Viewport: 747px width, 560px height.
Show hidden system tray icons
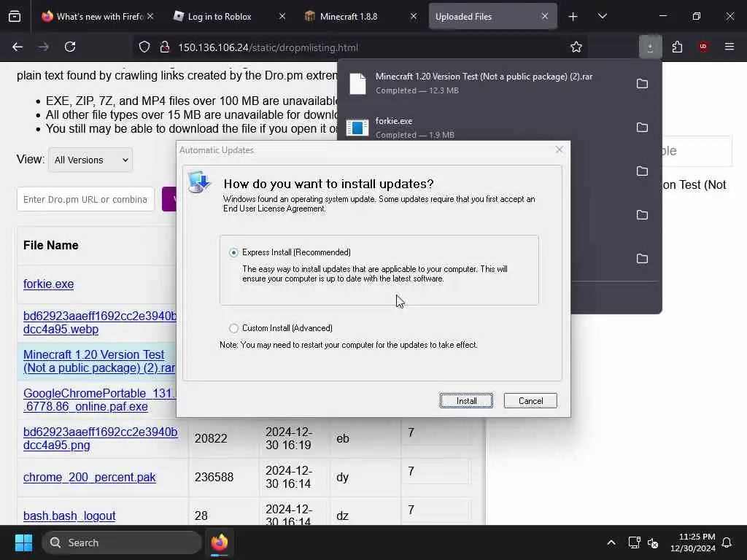coord(611,542)
